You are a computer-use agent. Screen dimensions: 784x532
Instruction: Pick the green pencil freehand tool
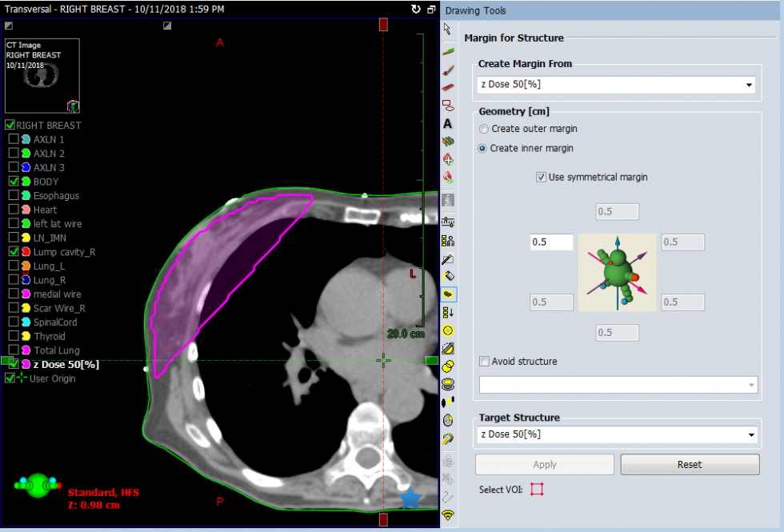[448, 50]
